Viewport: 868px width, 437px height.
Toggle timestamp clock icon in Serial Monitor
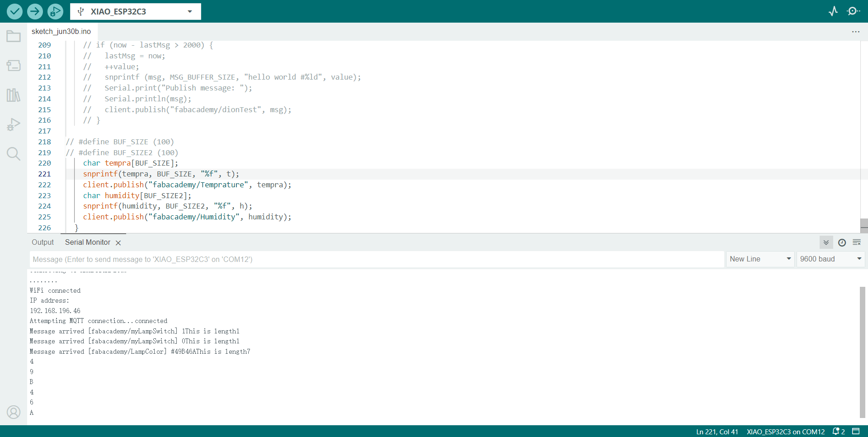tap(842, 242)
